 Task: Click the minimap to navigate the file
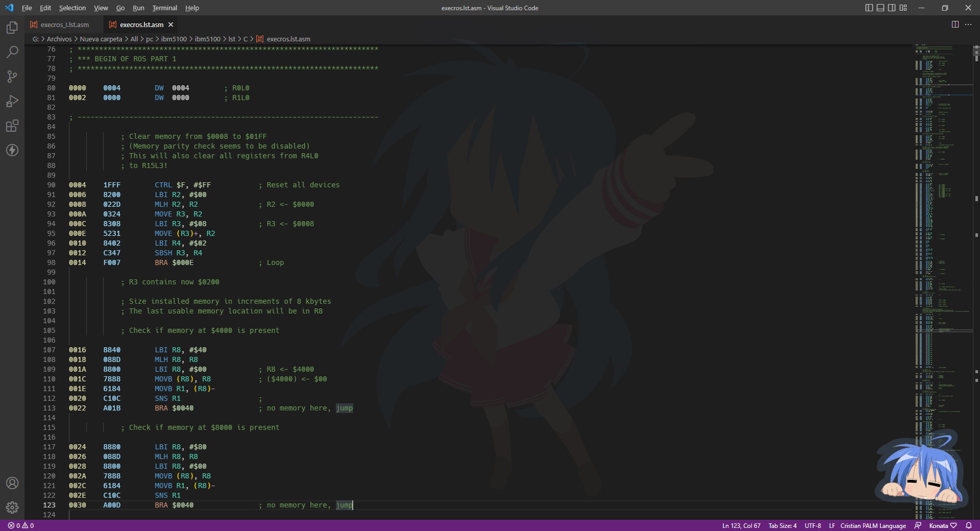[x=939, y=255]
